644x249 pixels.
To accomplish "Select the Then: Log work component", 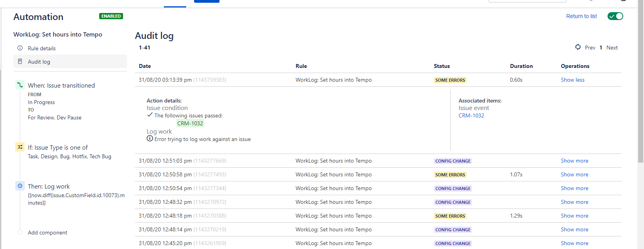I will click(49, 186).
